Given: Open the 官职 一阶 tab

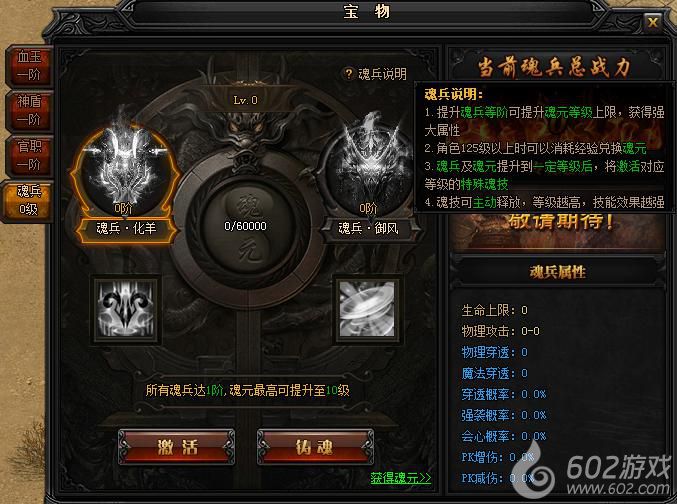Looking at the screenshot, I should (x=29, y=155).
